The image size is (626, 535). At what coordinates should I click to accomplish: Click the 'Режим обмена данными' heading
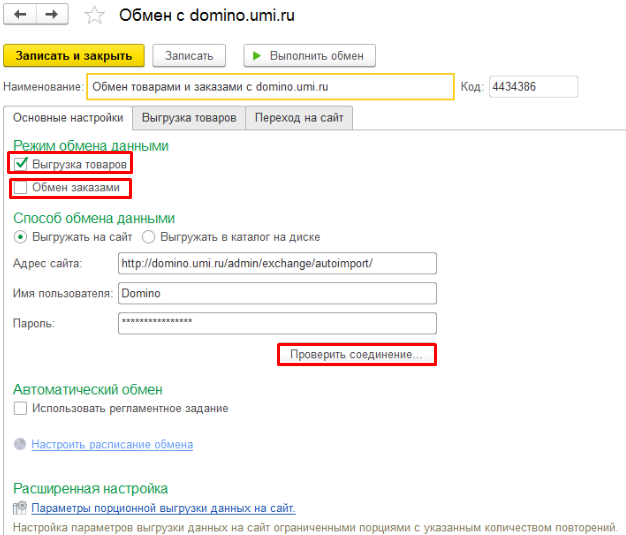tap(91, 146)
